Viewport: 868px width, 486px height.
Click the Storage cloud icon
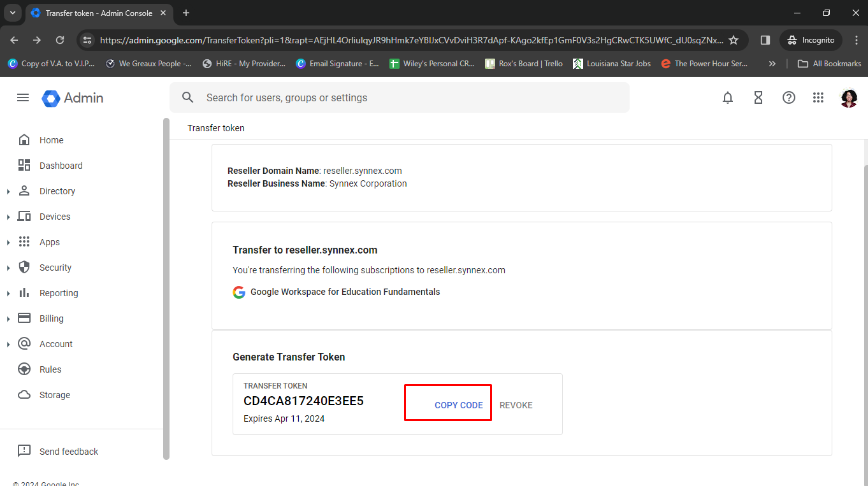click(24, 395)
